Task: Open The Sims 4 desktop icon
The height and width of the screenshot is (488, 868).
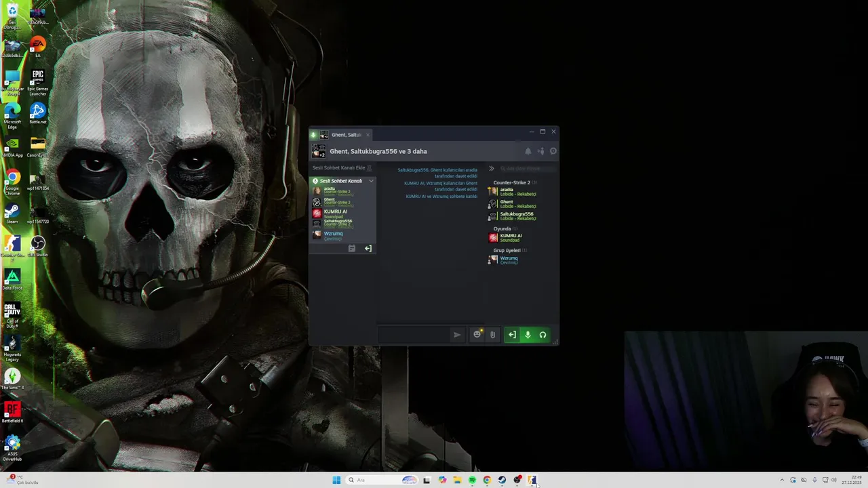Action: pos(12,380)
